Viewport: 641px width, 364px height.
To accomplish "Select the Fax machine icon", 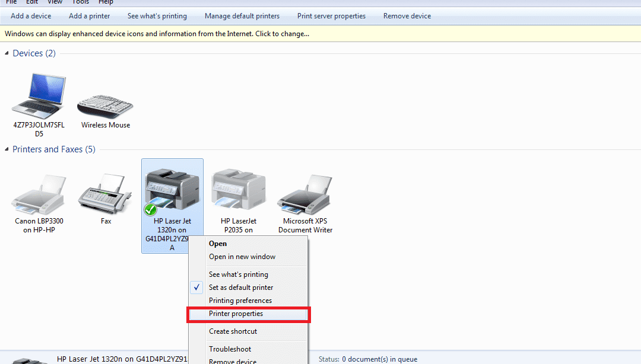I will pyautogui.click(x=105, y=194).
